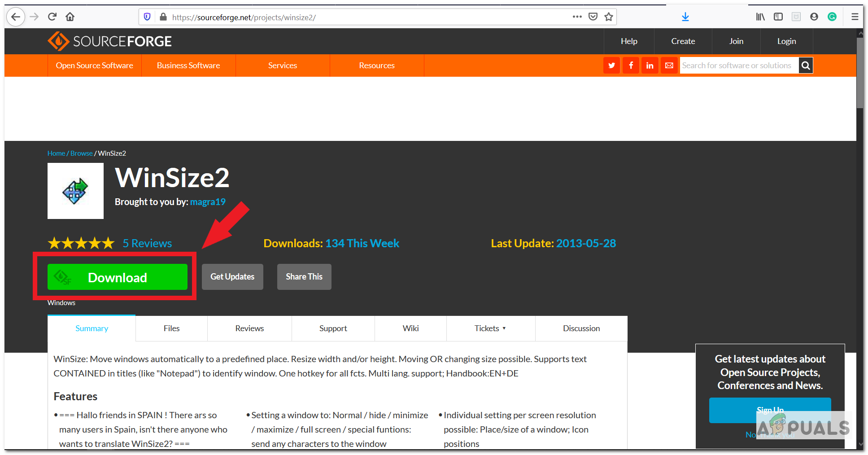Share via the Facebook icon
Viewport: 868px width, 455px height.
(631, 66)
